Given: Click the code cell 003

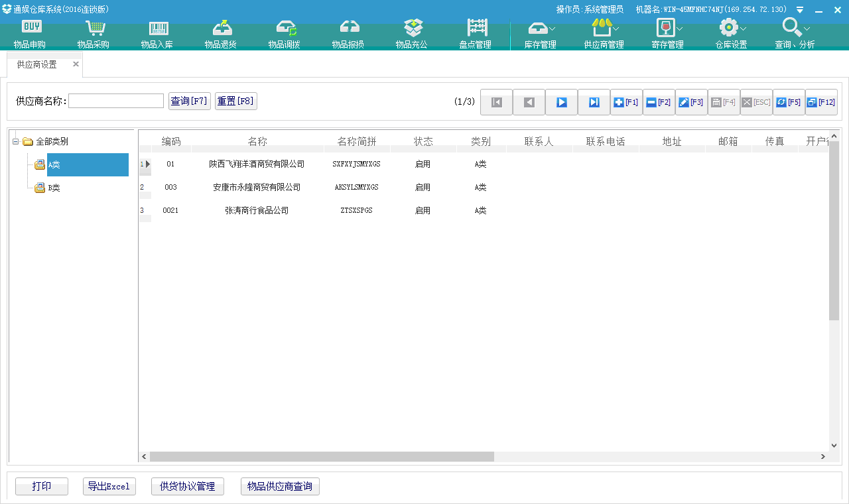Looking at the screenshot, I should click(x=171, y=187).
